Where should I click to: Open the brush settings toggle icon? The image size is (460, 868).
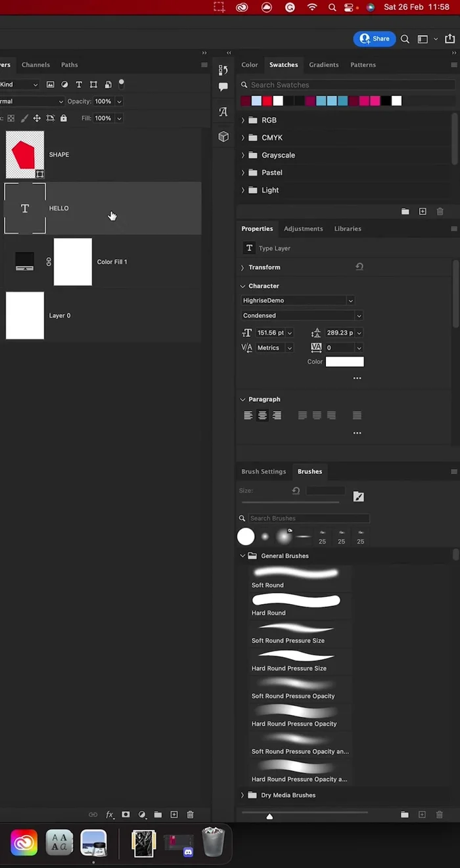point(358,497)
